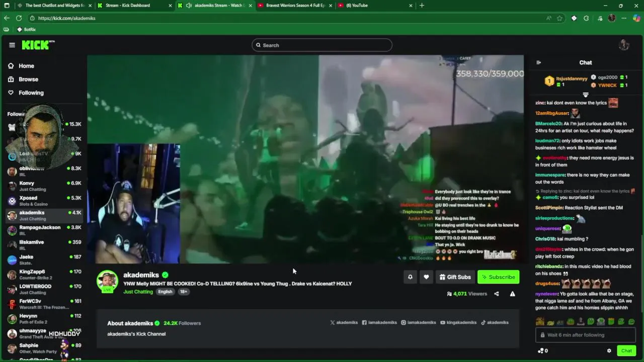Collapse the chat panel
Screen dimensions: 644x362
(x=538, y=63)
